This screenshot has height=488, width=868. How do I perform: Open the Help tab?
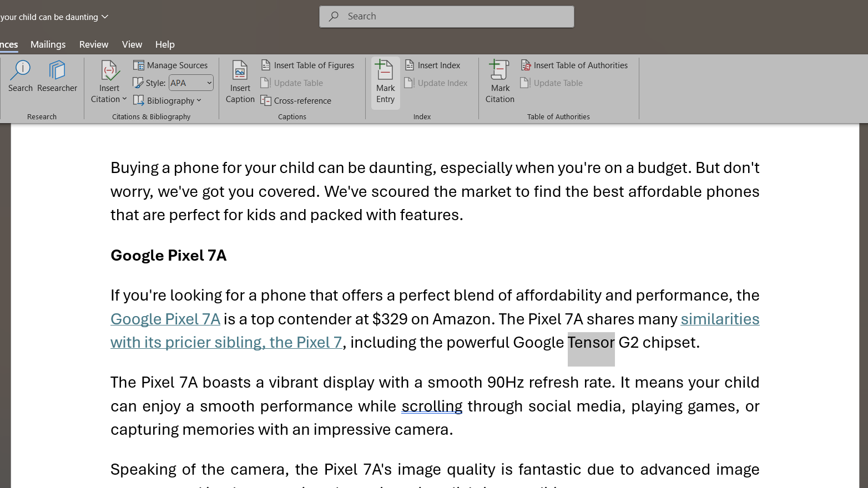point(165,44)
